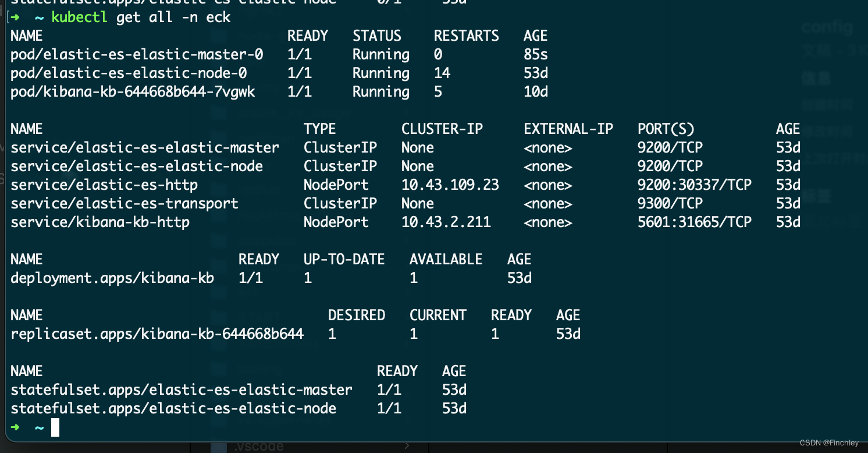Click the CURRENT column header

[x=438, y=316]
